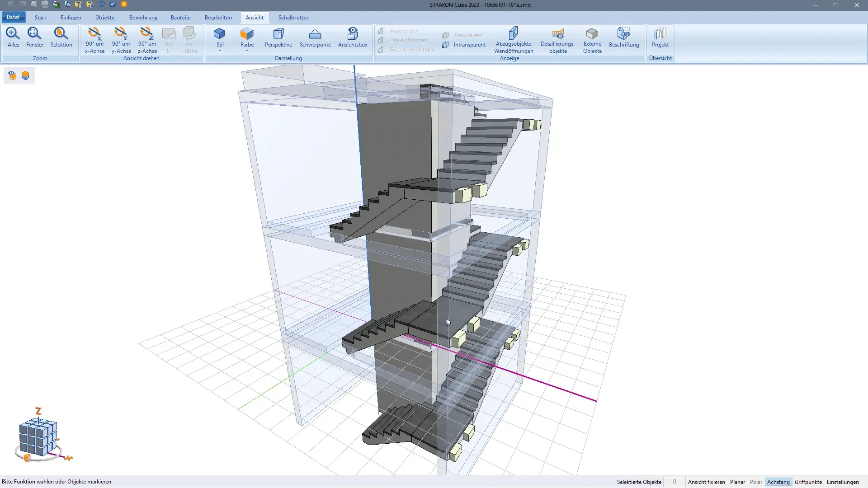Show Detaillierungsobjekte in the view

(558, 34)
